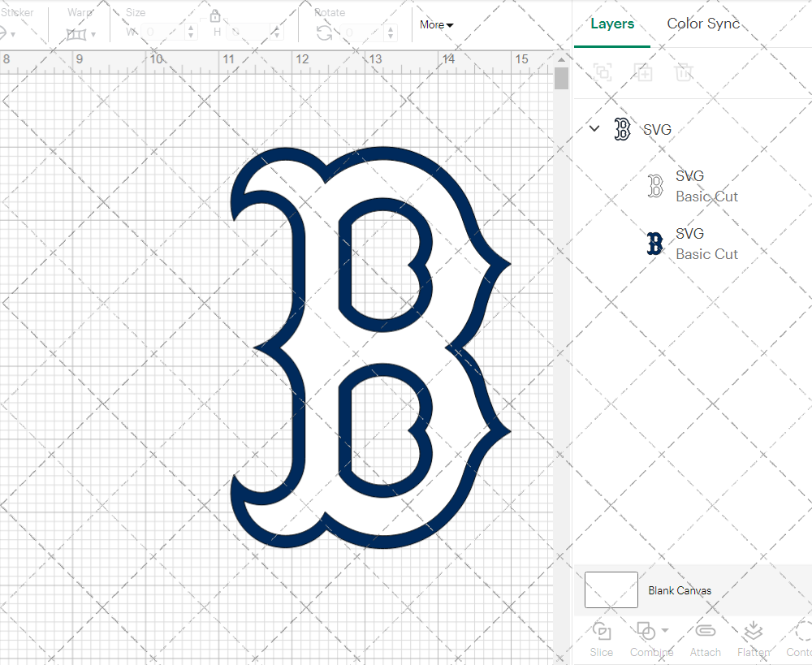Screen dimensions: 812x665
Task: Switch to the Color Sync tab
Action: point(702,24)
